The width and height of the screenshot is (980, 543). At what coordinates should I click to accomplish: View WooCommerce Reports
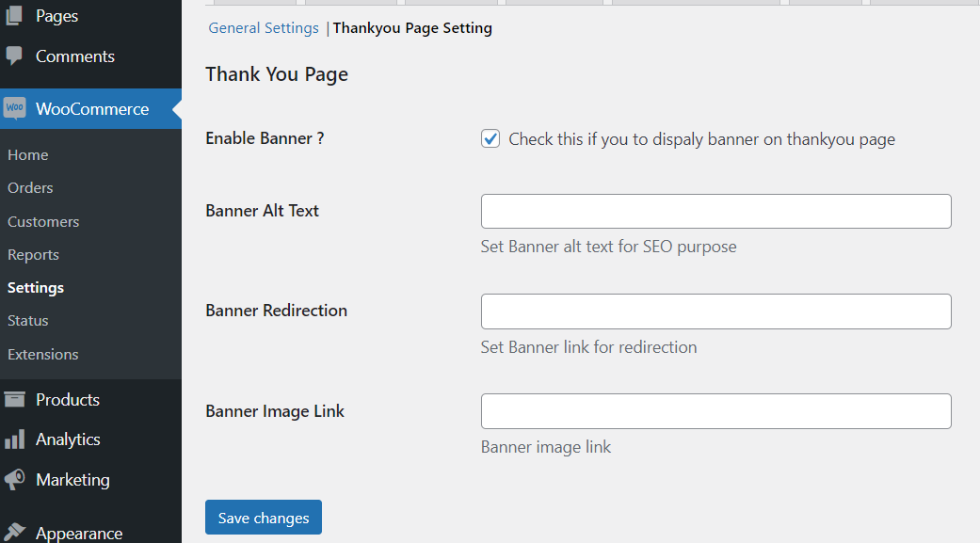pos(33,254)
